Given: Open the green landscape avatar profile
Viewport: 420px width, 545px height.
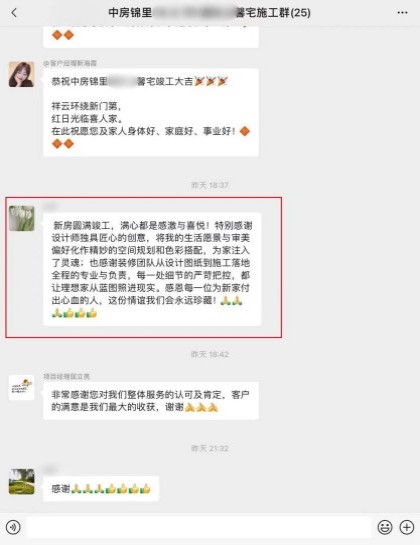Looking at the screenshot, I should pos(22,481).
